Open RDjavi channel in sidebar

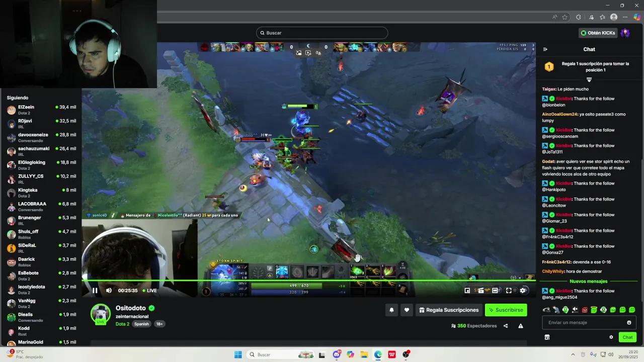click(41, 124)
